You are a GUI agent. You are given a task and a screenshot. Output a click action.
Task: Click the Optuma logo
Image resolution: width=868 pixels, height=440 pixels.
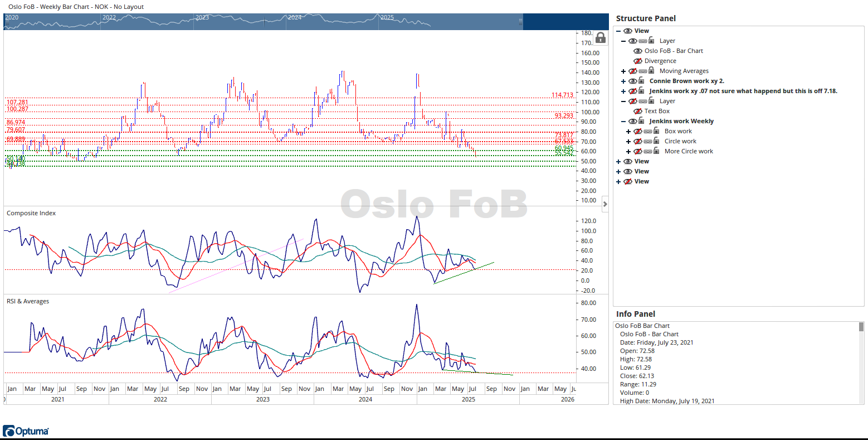tap(26, 431)
